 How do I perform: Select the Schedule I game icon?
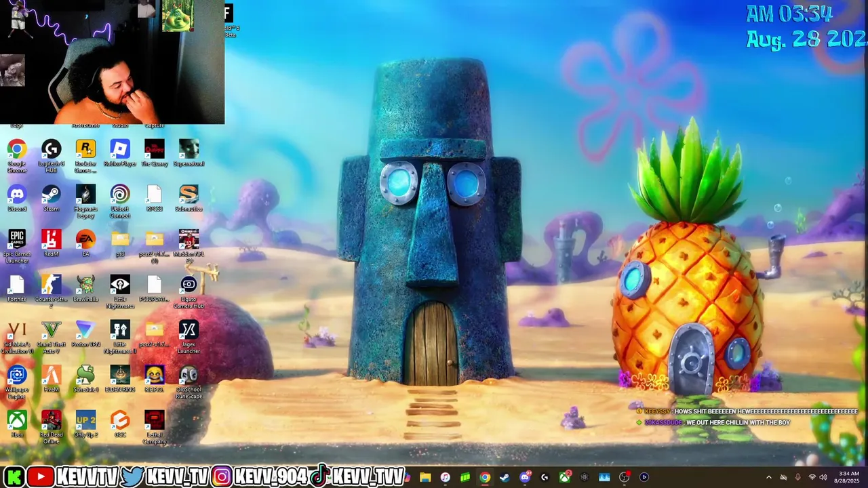[x=85, y=380]
